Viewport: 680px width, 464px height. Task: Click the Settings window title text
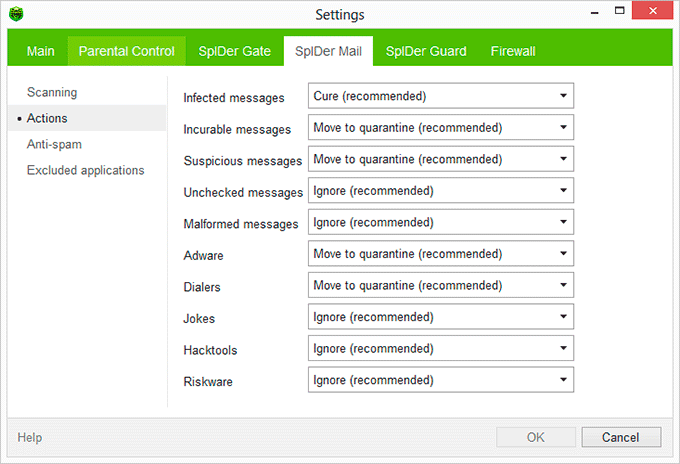pos(340,15)
